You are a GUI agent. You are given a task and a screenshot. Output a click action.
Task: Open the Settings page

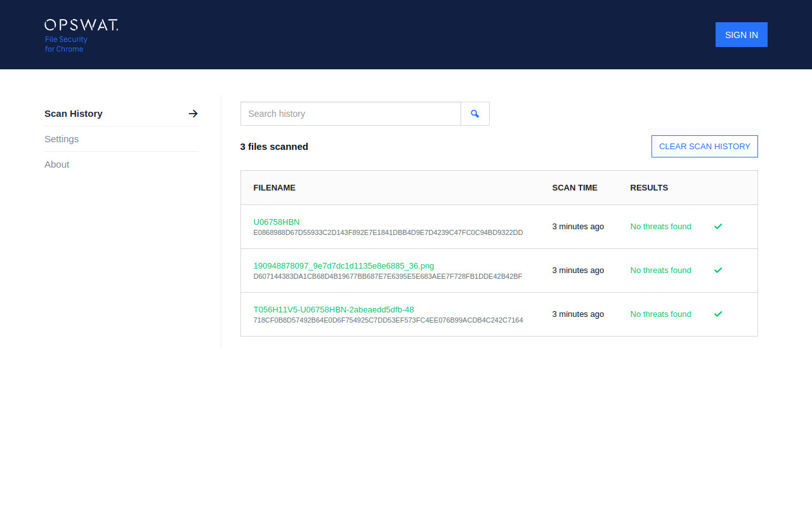(62, 138)
